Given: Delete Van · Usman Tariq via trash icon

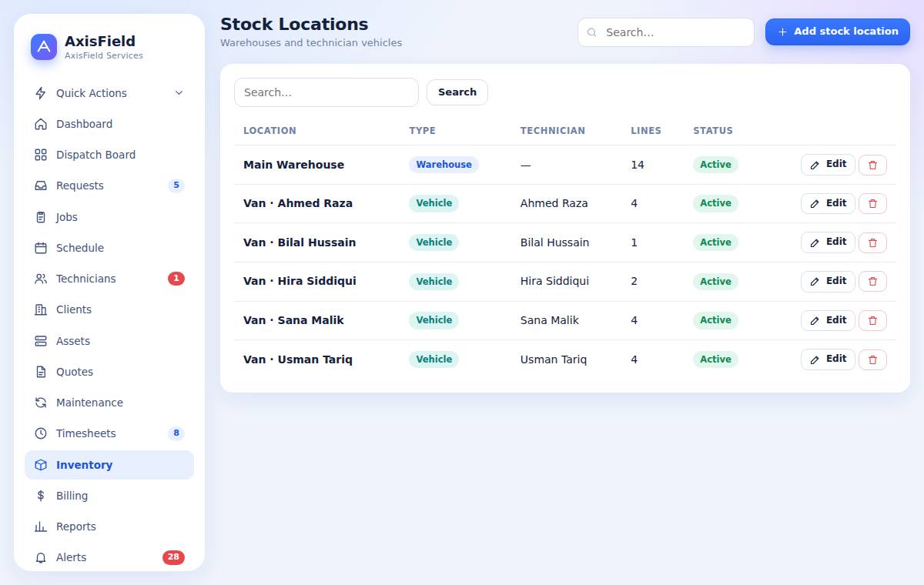Looking at the screenshot, I should pyautogui.click(x=872, y=359).
